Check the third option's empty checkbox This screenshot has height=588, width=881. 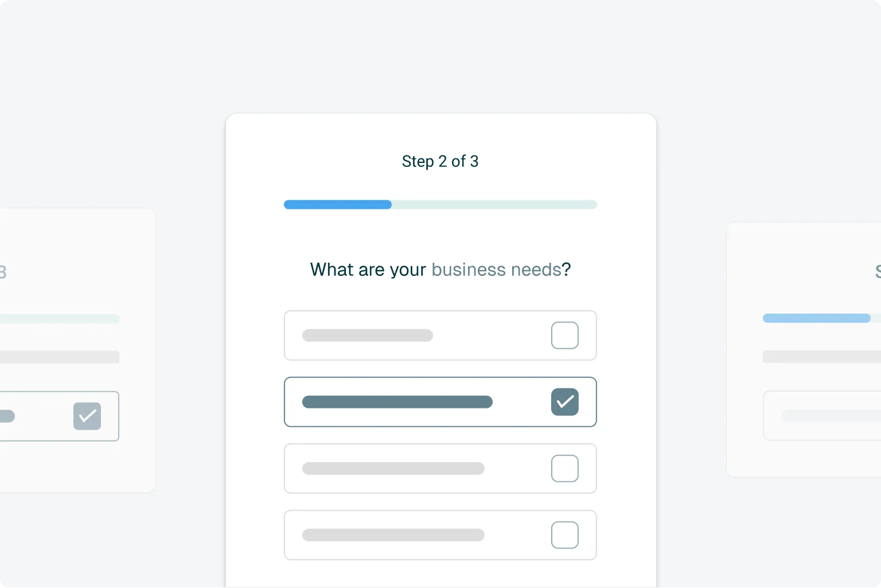pos(564,469)
